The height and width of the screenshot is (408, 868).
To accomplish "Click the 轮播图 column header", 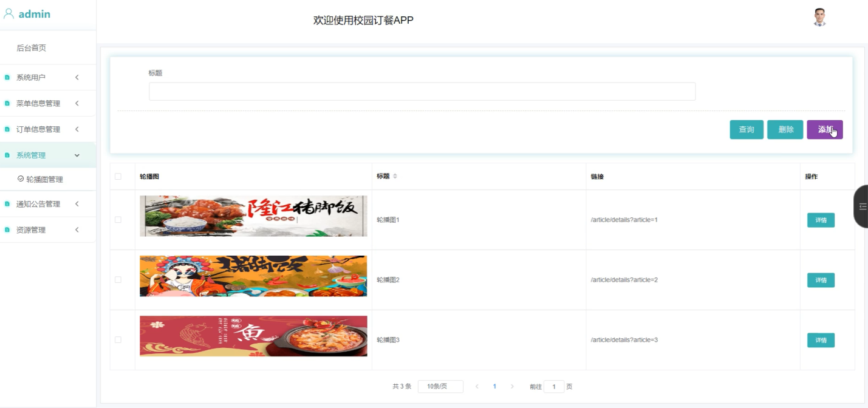I will click(x=149, y=176).
